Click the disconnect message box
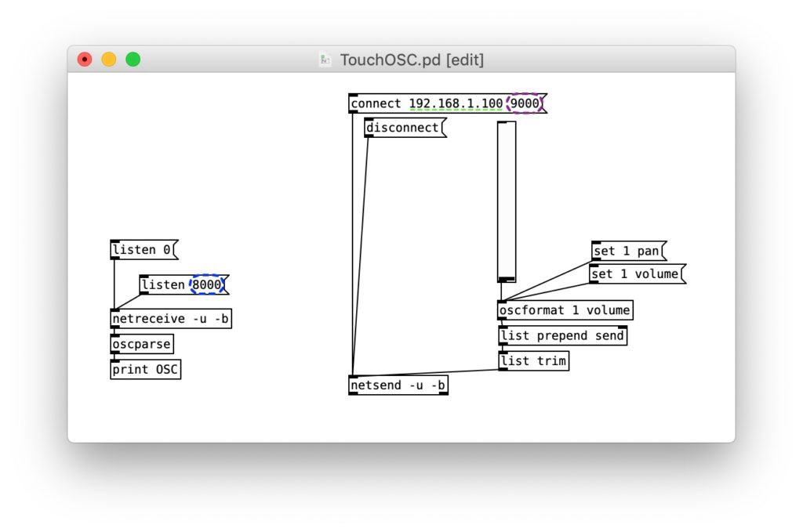 tap(402, 128)
